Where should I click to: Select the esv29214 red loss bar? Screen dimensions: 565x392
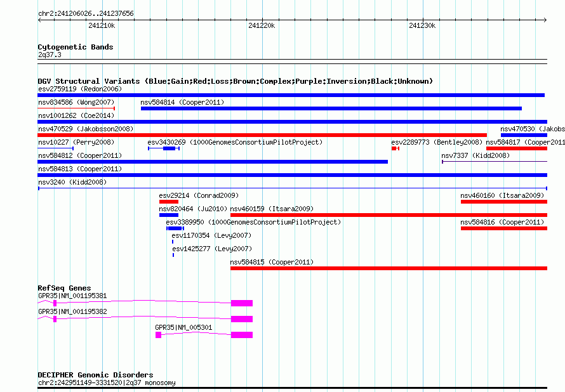coord(169,202)
